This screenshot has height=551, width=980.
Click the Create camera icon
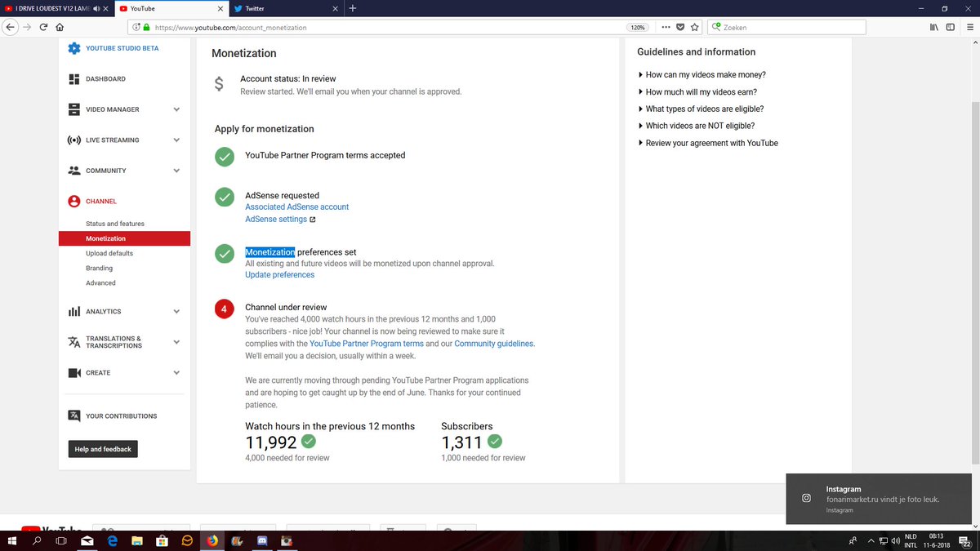click(74, 373)
